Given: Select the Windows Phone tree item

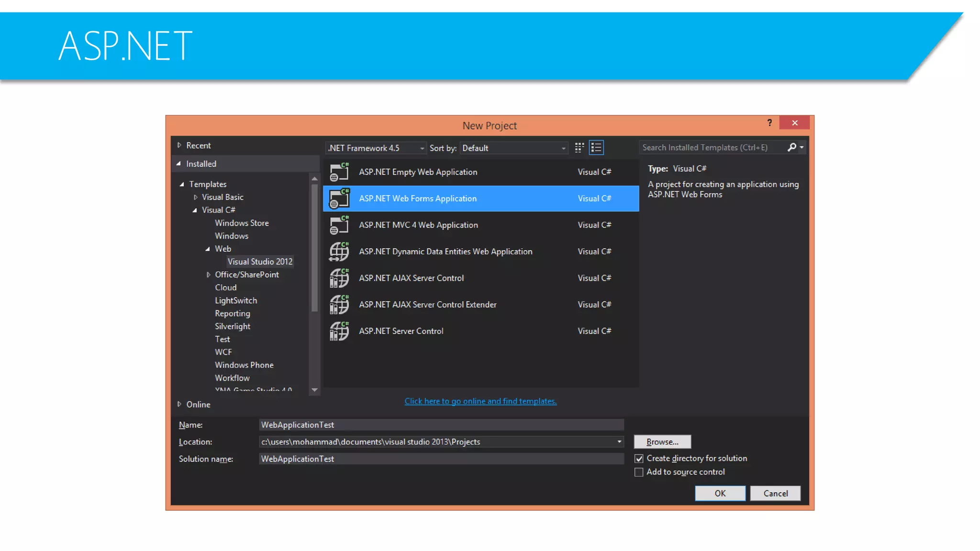Looking at the screenshot, I should [x=244, y=365].
